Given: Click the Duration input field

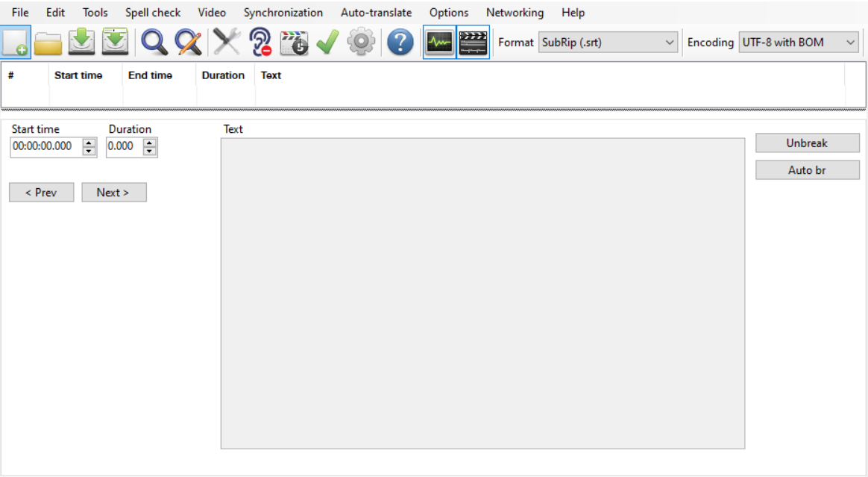Looking at the screenshot, I should [x=125, y=146].
